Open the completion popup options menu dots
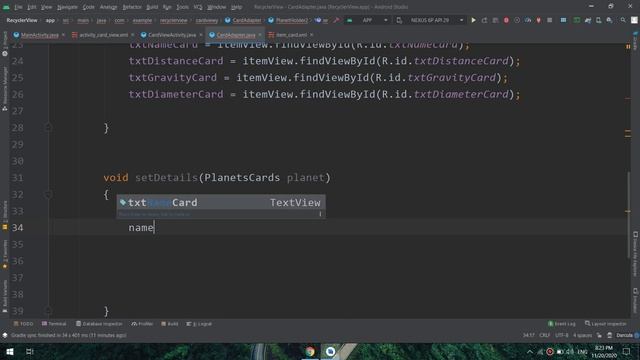The image size is (640, 360). [320, 214]
